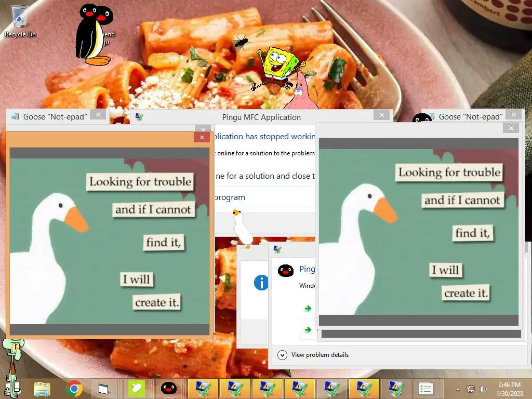This screenshot has width=532, height=399.
Task: Click the fly sitting on the pasta
Action: pos(241,43)
